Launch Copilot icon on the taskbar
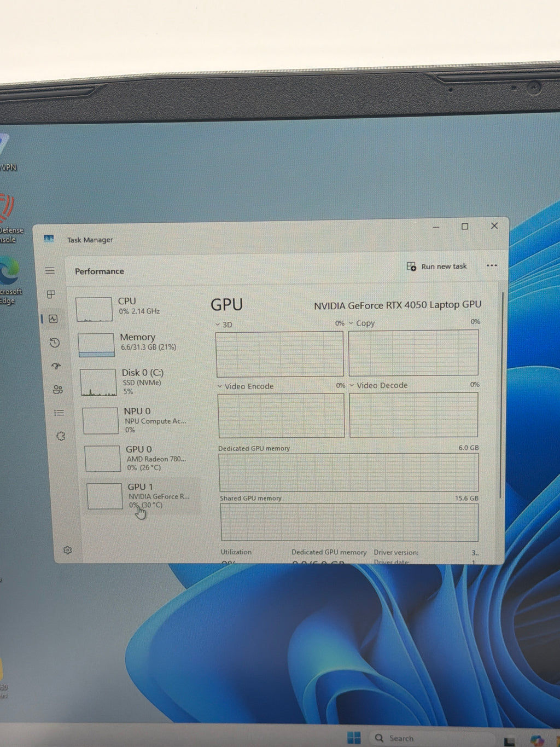The width and height of the screenshot is (560, 747). click(x=537, y=741)
